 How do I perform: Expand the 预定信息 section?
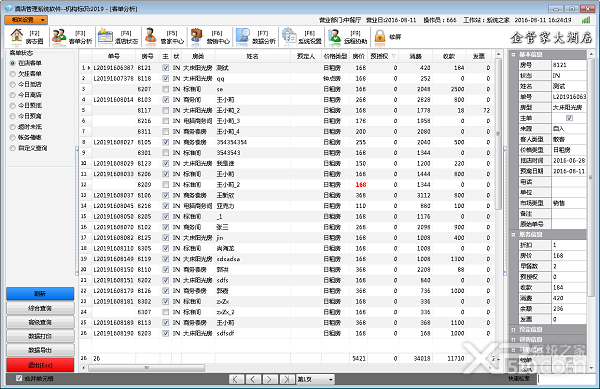[x=514, y=329]
